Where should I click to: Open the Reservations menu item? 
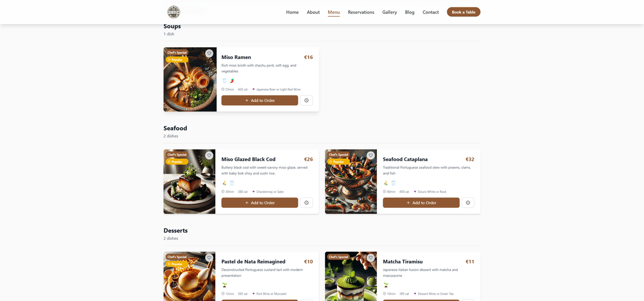click(361, 12)
